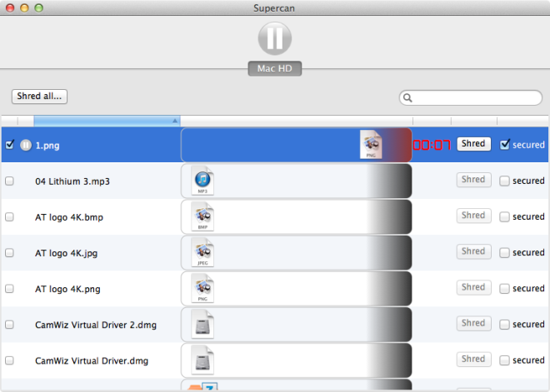Uncheck the 1.png row checkbox
Screen dimensions: 550x392
pyautogui.click(x=10, y=144)
